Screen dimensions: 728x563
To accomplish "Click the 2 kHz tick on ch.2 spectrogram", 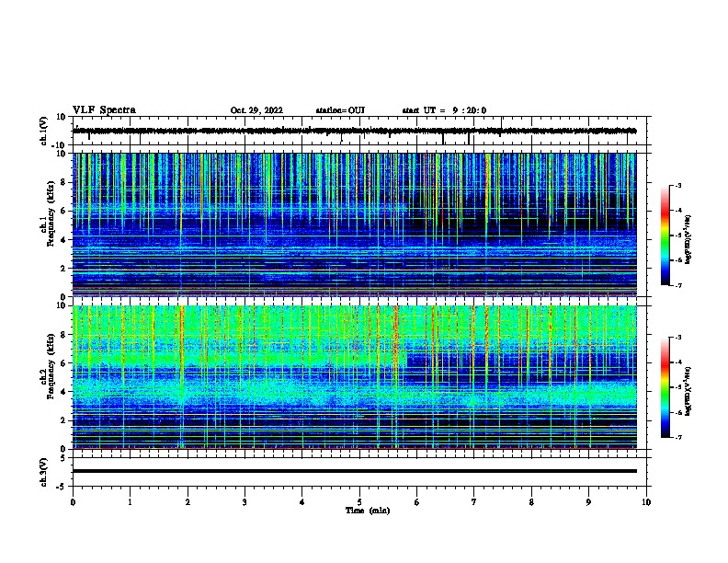I will (x=63, y=420).
